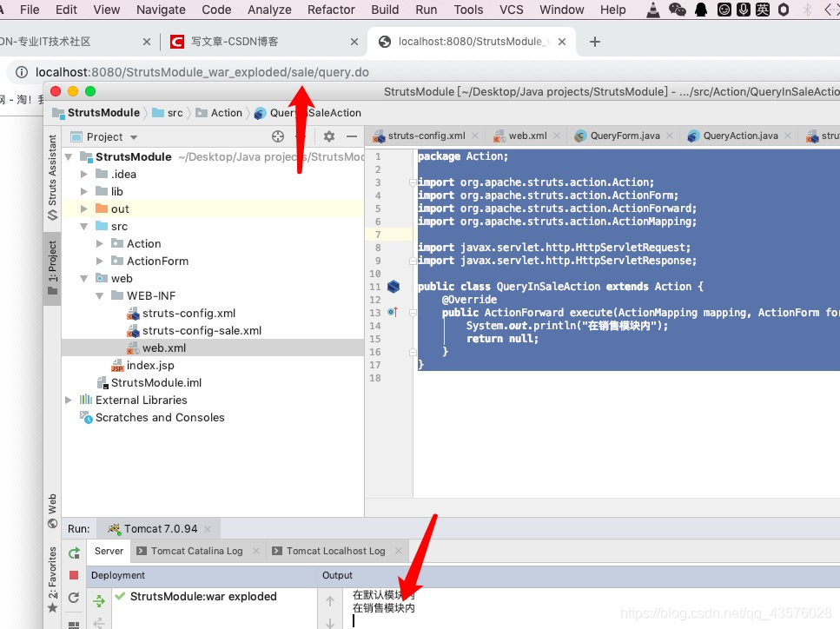840x629 pixels.
Task: Open a new browser tab with plus button
Action: click(x=595, y=41)
